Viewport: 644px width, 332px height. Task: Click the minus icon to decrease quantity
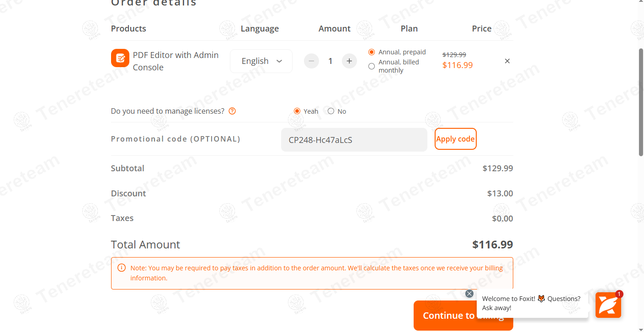[x=311, y=61]
